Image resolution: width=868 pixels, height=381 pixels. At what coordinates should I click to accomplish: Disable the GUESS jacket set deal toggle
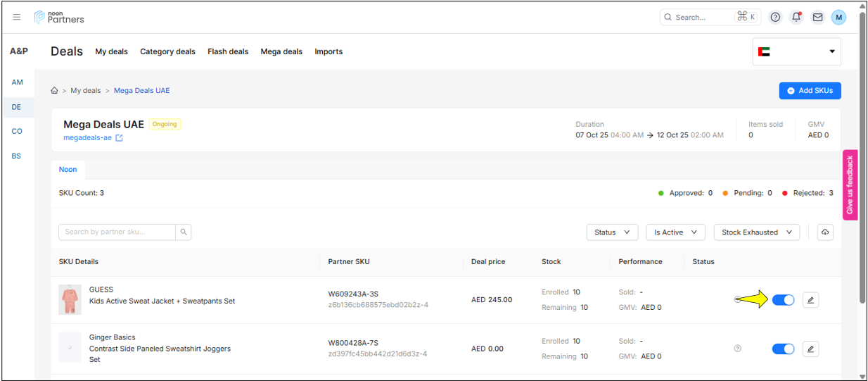pos(783,301)
